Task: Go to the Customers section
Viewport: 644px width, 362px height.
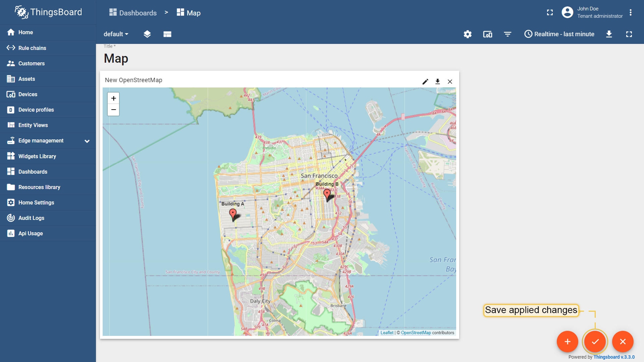Action: click(48, 63)
